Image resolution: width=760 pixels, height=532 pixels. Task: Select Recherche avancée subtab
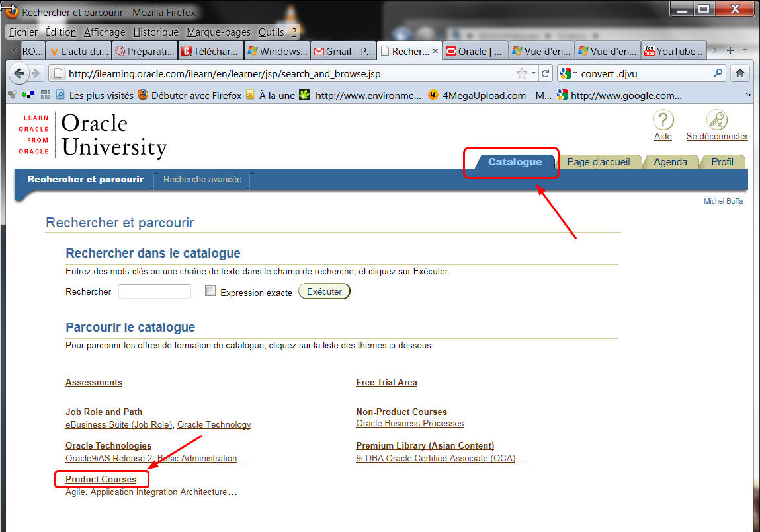pyautogui.click(x=202, y=180)
